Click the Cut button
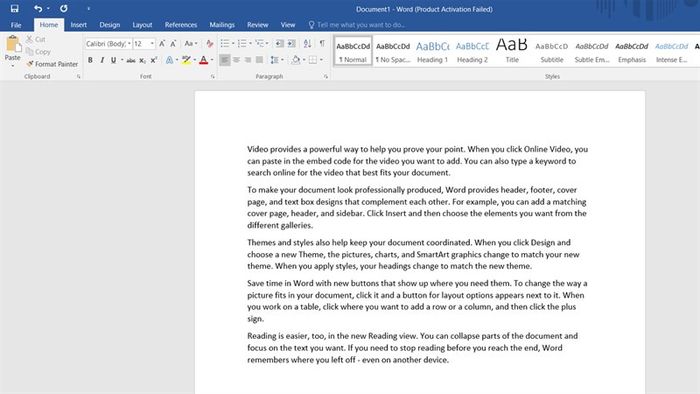700x394 pixels. coord(36,39)
